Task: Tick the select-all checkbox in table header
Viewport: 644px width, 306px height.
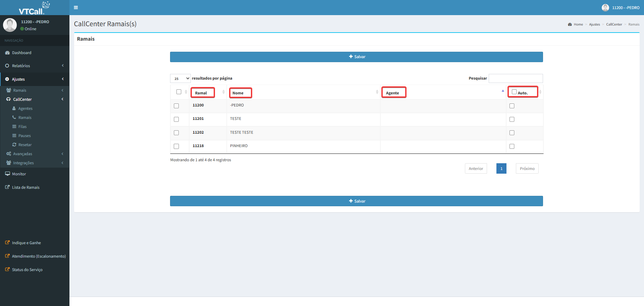Action: [179, 92]
